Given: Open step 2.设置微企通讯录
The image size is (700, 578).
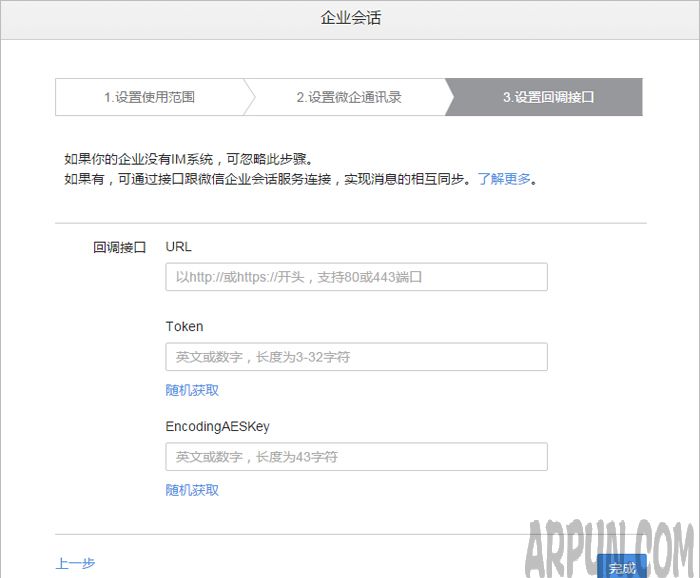Looking at the screenshot, I should pos(348,98).
